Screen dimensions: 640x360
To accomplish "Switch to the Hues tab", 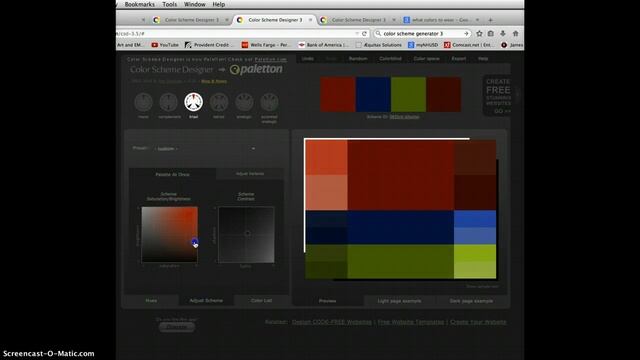I will pyautogui.click(x=151, y=300).
